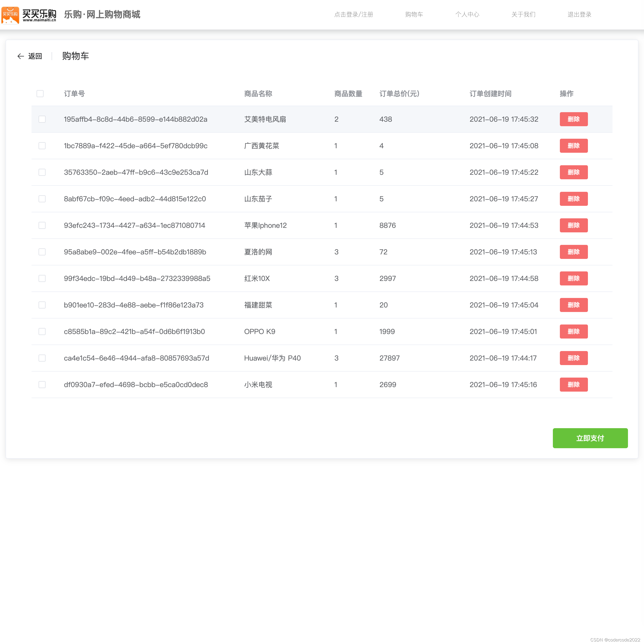Click 删除 for the OPPO K9 order
Image resolution: width=644 pixels, height=644 pixels.
(x=573, y=331)
